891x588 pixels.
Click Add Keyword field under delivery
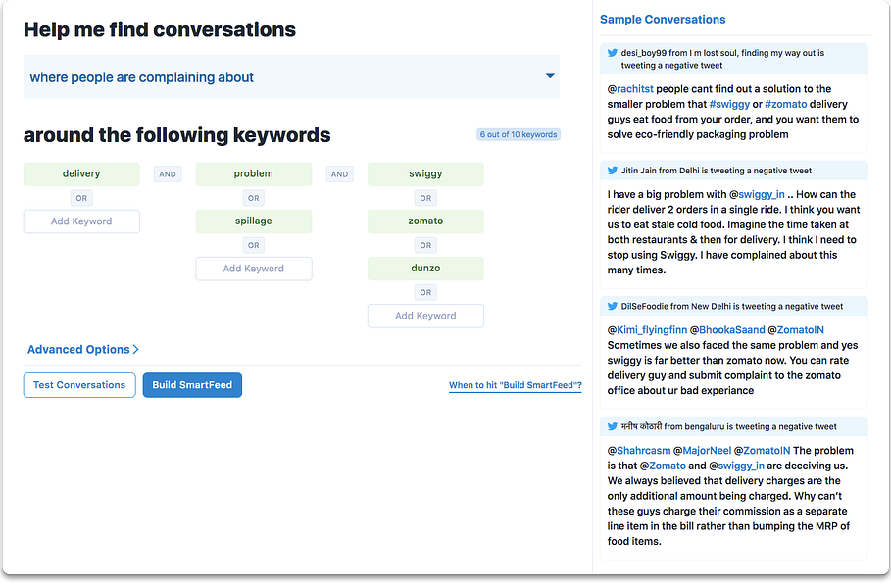coord(81,221)
